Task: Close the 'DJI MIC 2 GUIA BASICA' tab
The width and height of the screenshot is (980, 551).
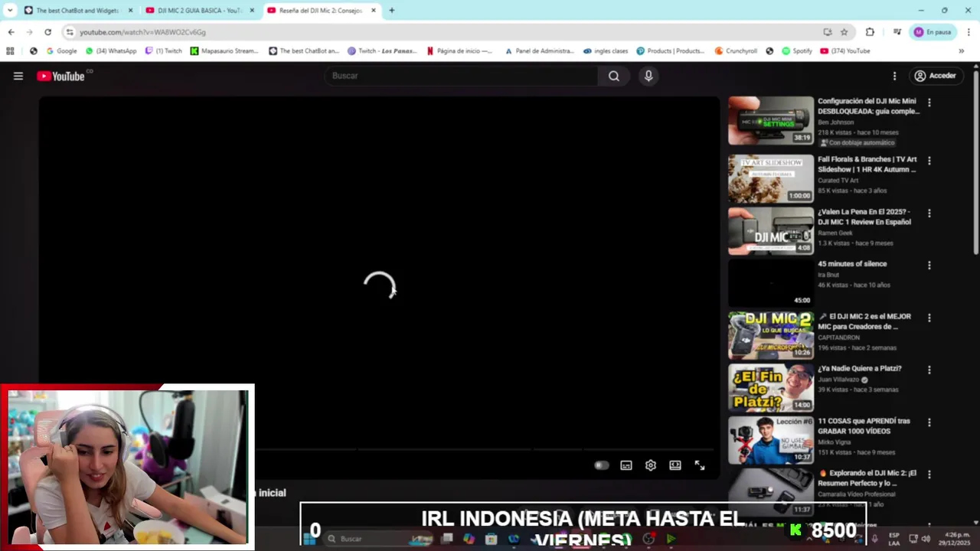Action: 252,11
